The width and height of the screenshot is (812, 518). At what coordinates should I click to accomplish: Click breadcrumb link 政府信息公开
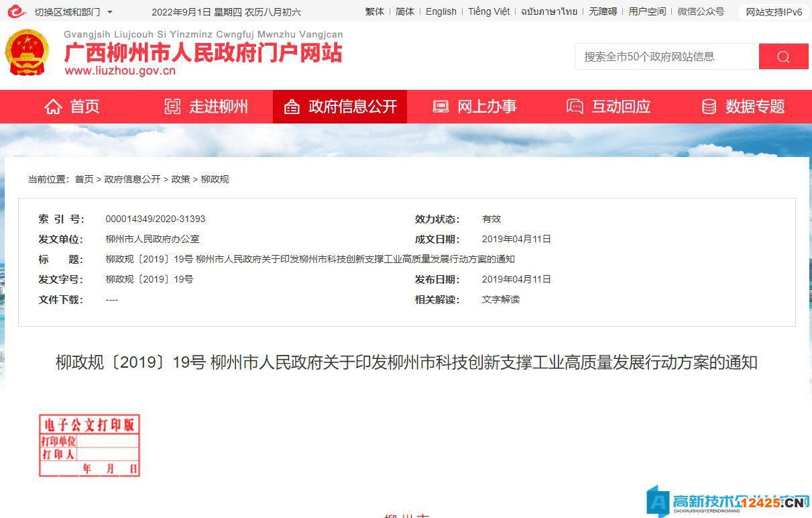(132, 179)
